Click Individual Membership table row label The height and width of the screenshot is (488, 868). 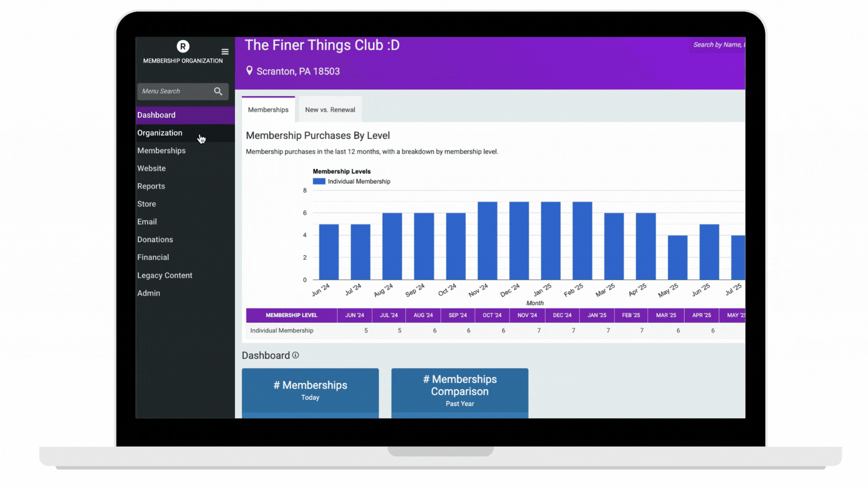pyautogui.click(x=282, y=330)
